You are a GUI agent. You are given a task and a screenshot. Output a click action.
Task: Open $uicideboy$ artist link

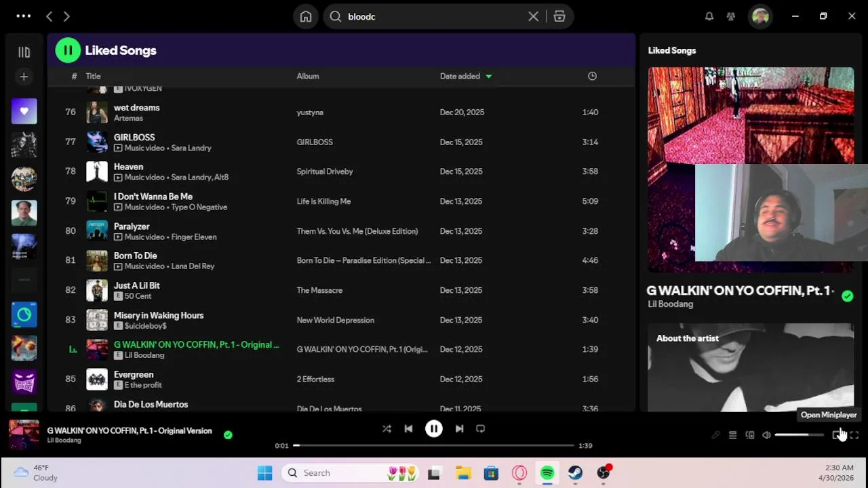pyautogui.click(x=145, y=325)
